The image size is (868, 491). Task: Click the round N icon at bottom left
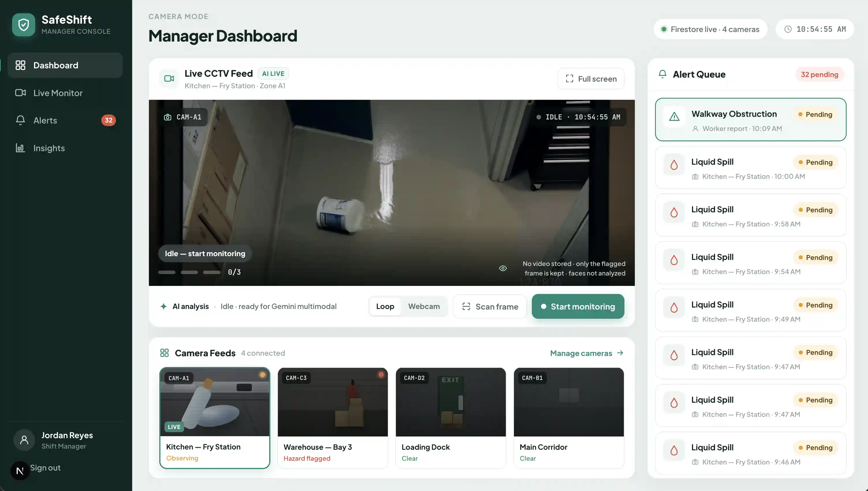[20, 471]
